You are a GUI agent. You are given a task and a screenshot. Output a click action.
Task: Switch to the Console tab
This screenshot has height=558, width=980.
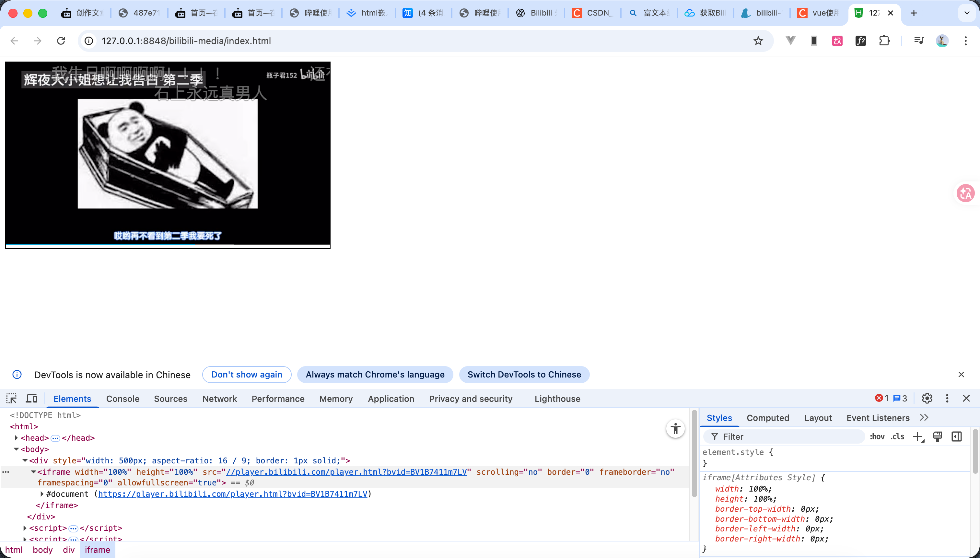[x=122, y=399]
